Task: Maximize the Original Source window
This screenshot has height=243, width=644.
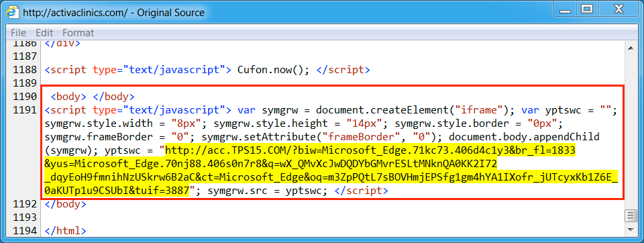Action: (x=588, y=8)
